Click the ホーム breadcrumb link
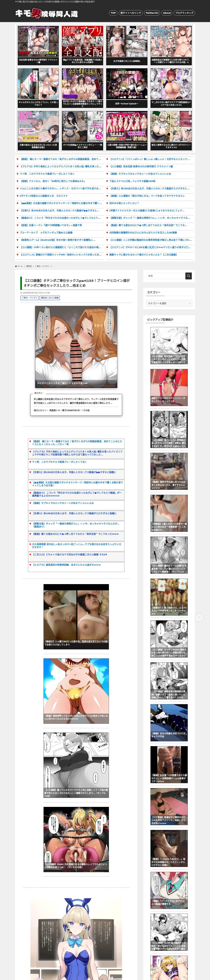This screenshot has height=980, width=210. point(20,266)
